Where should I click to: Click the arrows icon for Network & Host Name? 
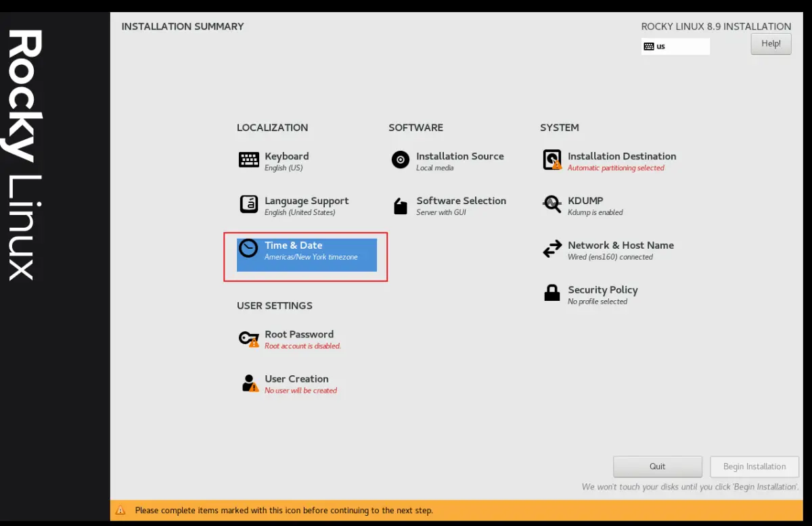(552, 249)
